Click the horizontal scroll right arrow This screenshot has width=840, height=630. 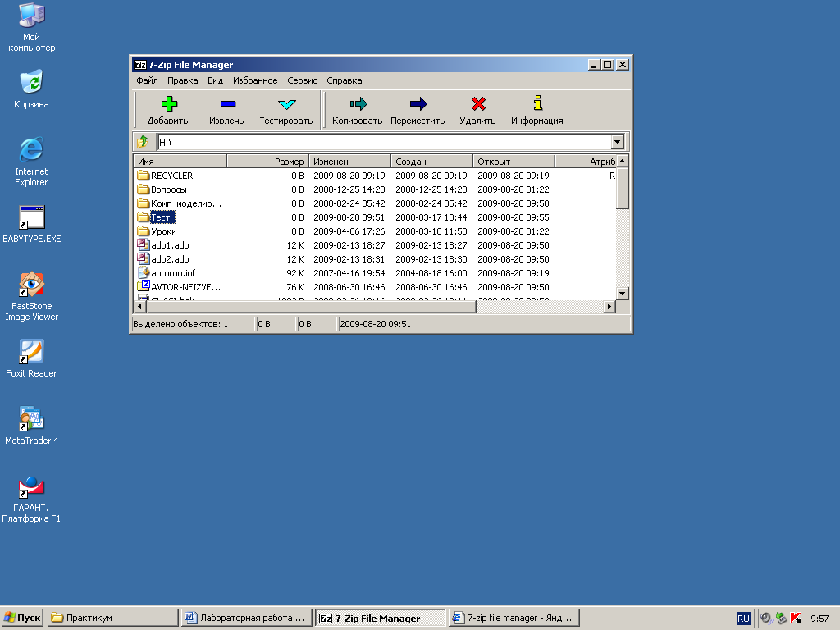609,307
